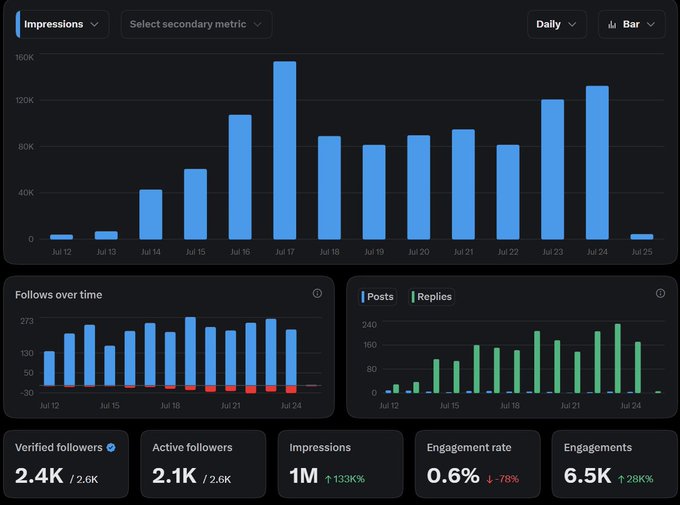Click the Follows over time title

coord(59,295)
